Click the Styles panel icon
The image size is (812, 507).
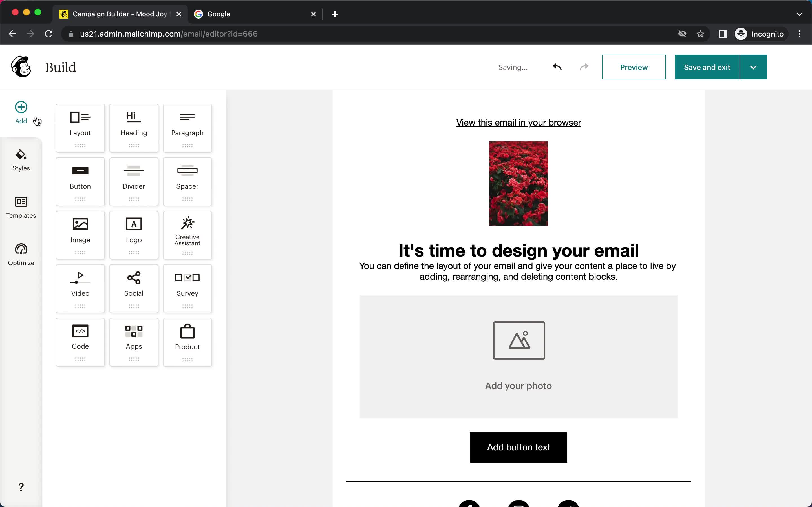click(21, 159)
